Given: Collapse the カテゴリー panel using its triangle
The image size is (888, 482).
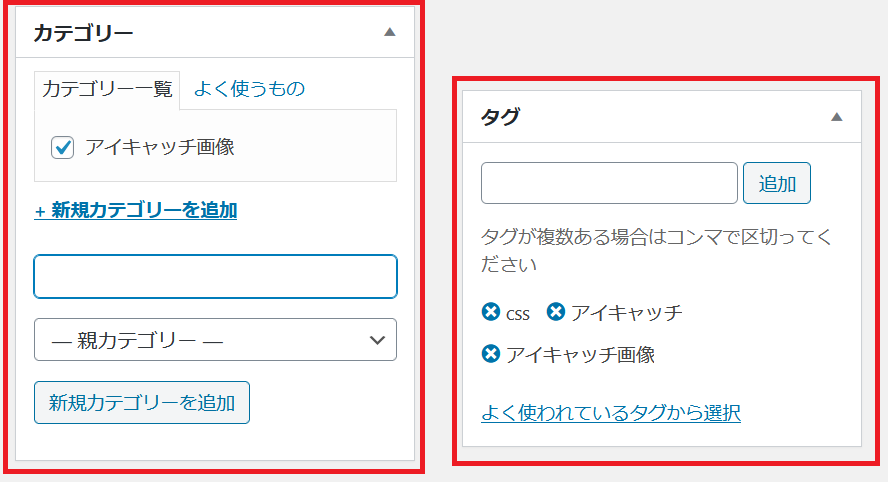Looking at the screenshot, I should click(390, 32).
